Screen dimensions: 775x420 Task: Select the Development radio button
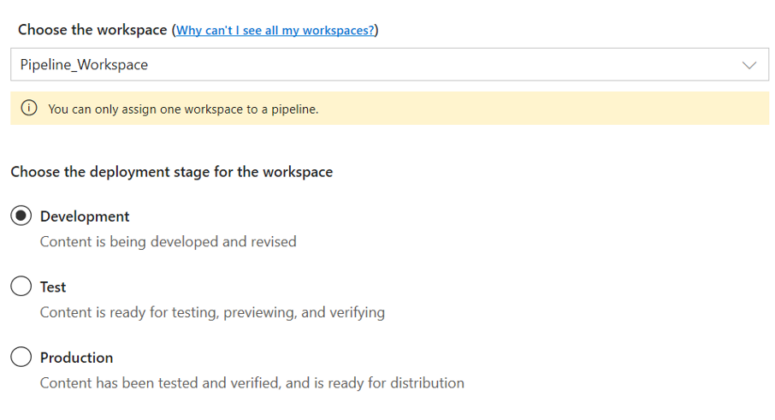click(21, 216)
